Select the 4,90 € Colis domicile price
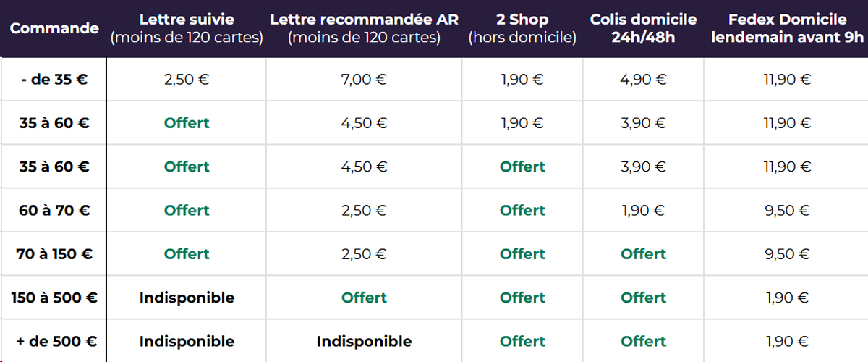The image size is (868, 362). pyautogui.click(x=643, y=80)
